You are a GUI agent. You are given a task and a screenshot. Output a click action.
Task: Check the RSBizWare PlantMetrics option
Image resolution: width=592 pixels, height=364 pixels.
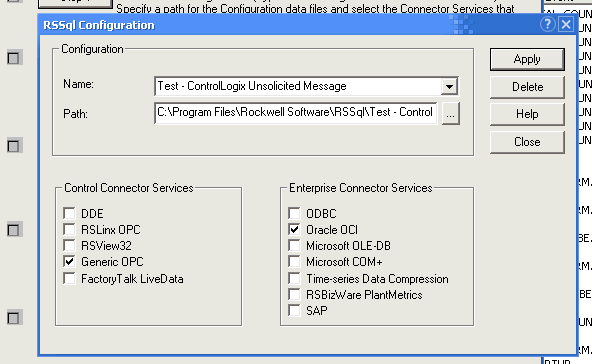tap(294, 295)
